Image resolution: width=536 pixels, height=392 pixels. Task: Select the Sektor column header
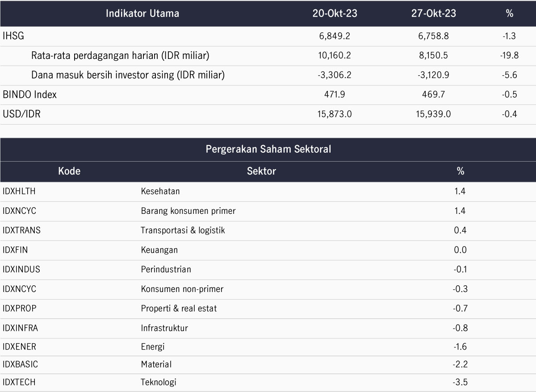tap(261, 171)
